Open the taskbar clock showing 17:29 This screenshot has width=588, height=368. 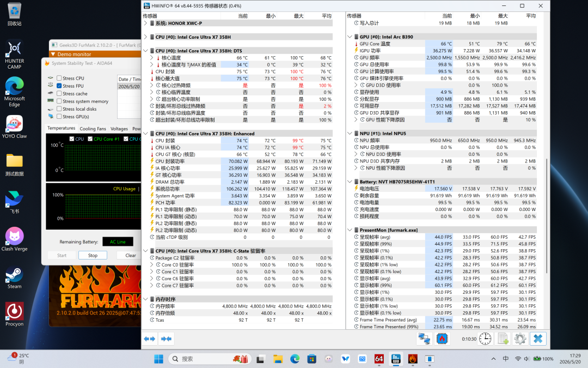(570, 359)
